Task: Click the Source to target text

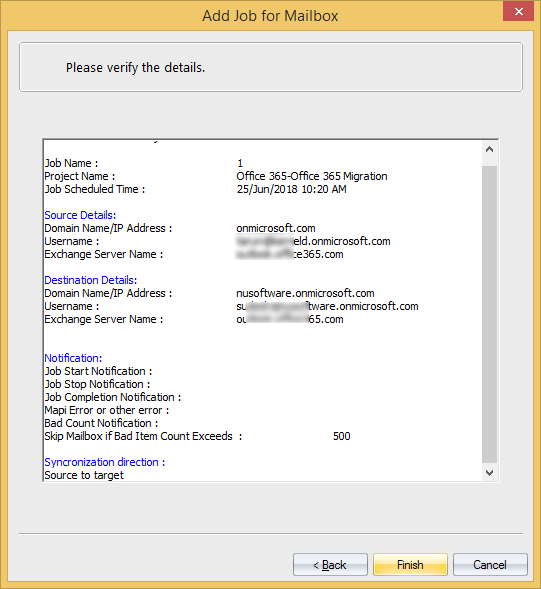Action: click(84, 475)
